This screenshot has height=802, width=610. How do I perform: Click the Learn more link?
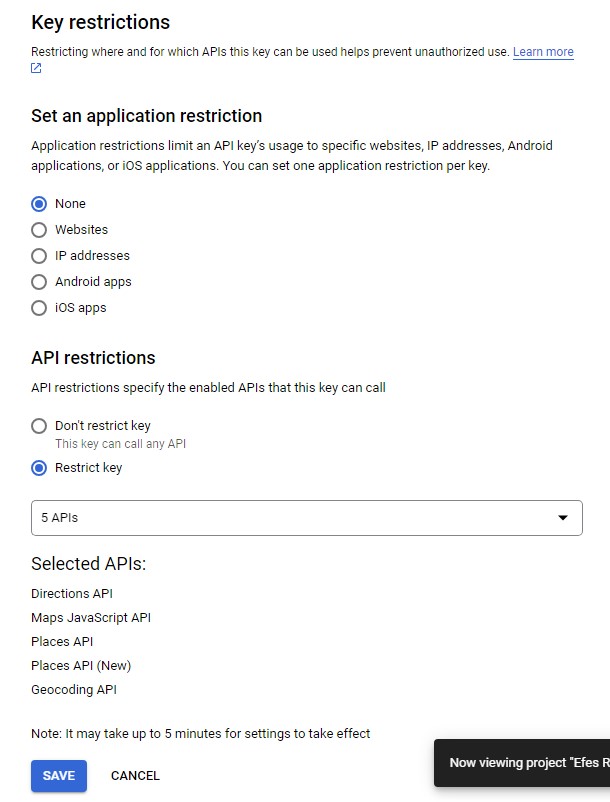tap(543, 52)
